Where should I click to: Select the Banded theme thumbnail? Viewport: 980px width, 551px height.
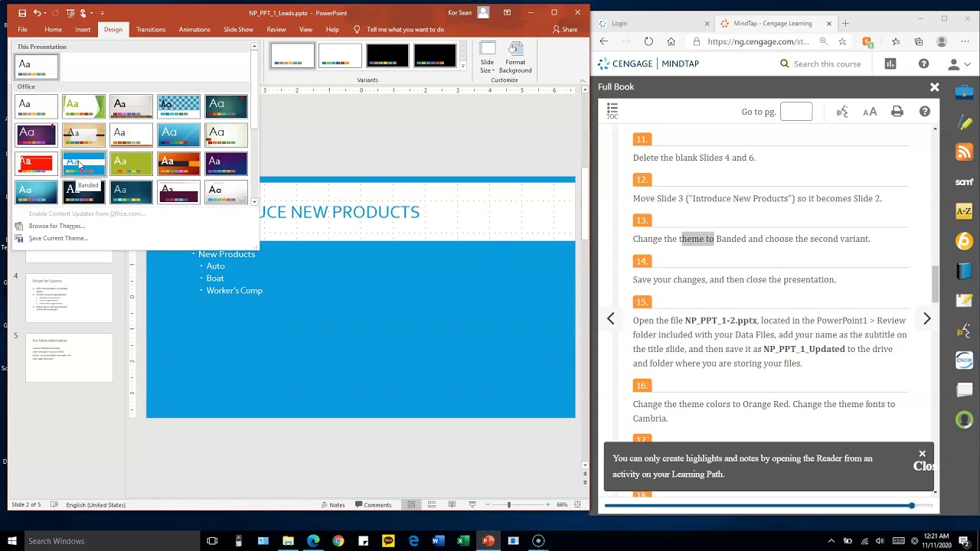(83, 163)
